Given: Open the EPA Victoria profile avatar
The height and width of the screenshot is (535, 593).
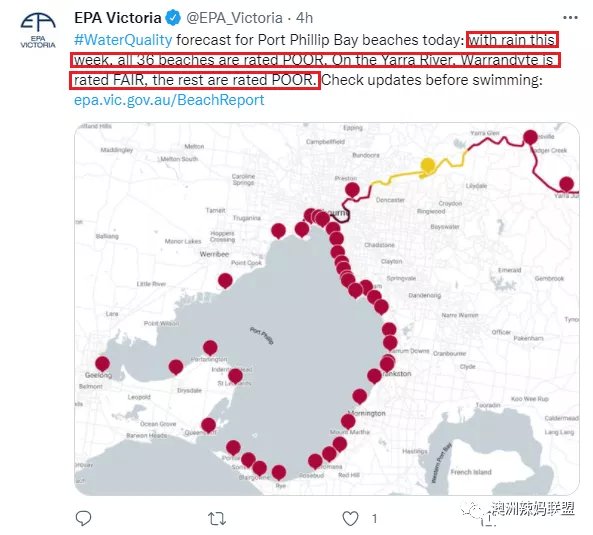Looking at the screenshot, I should click(38, 29).
